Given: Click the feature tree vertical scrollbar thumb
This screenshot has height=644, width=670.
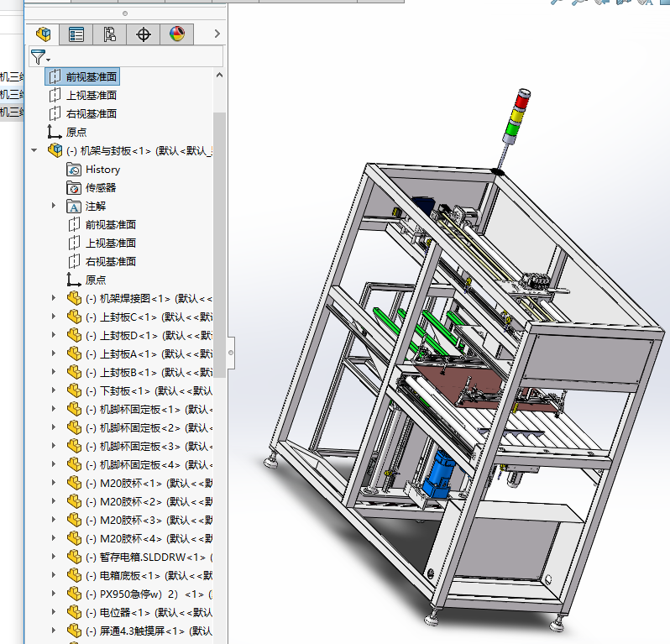Looking at the screenshot, I should (x=219, y=245).
